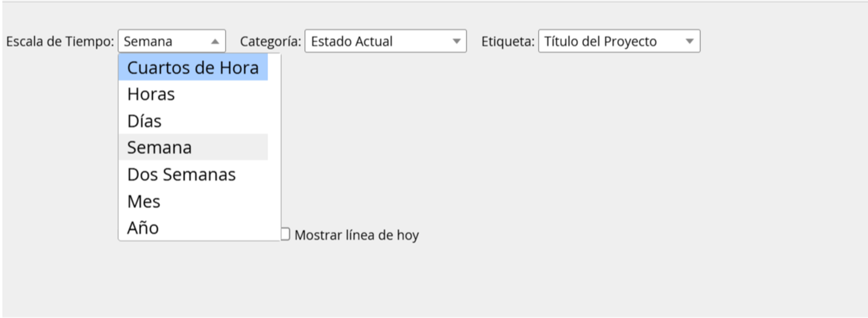Image resolution: width=868 pixels, height=318 pixels.
Task: Click the Escala de Tiempo box showing Semana
Action: point(172,41)
